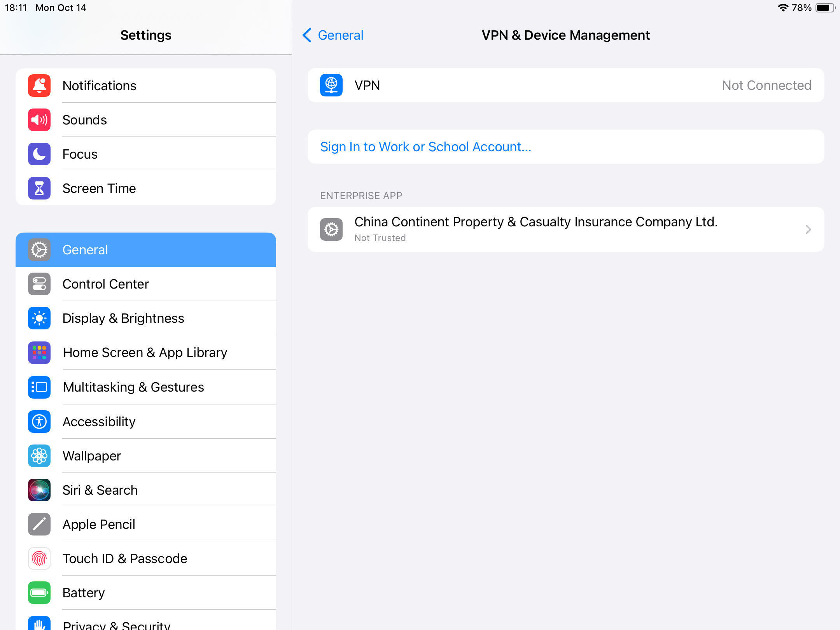Tap the Display & Brightness sun icon
The height and width of the screenshot is (630, 840).
coord(39,318)
